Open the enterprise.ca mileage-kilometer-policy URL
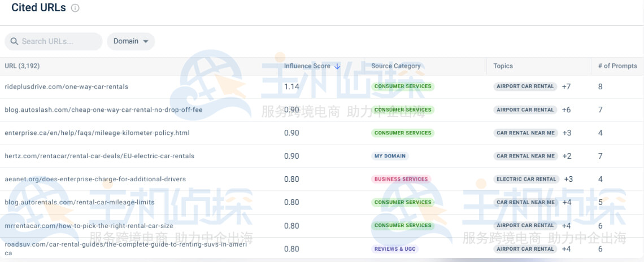The width and height of the screenshot is (644, 262). (x=97, y=133)
